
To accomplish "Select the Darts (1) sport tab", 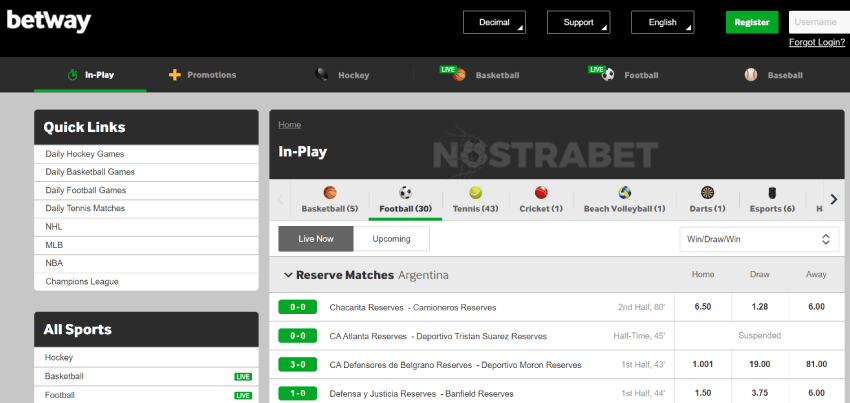I will [x=707, y=199].
